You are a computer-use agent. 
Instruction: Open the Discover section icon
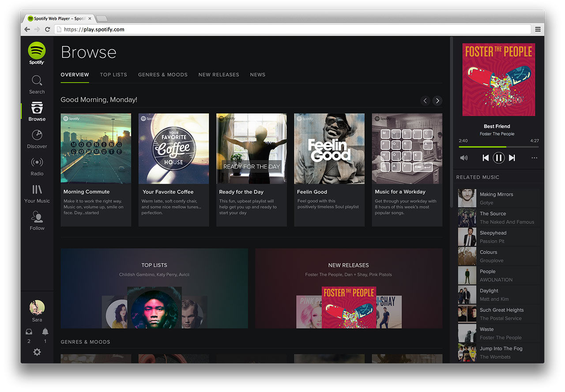[37, 135]
